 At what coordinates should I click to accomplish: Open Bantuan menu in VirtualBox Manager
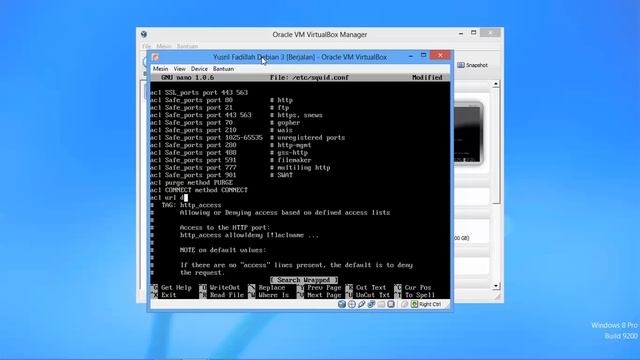(187, 46)
